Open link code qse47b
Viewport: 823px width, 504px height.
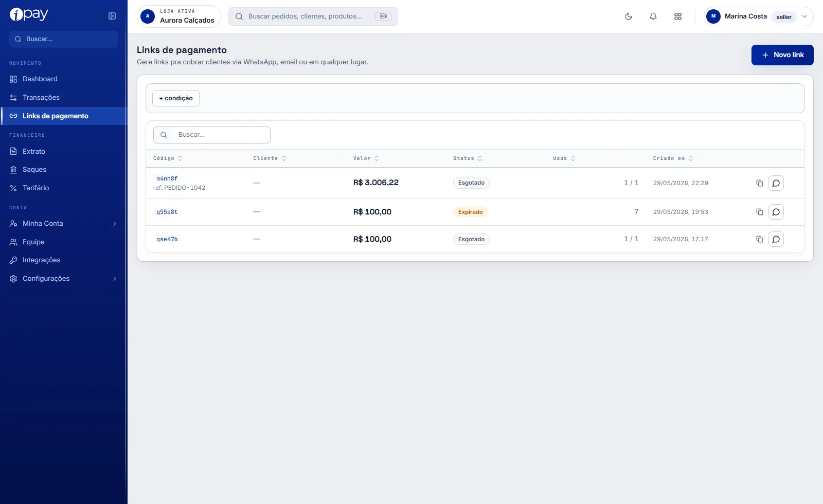click(x=167, y=239)
